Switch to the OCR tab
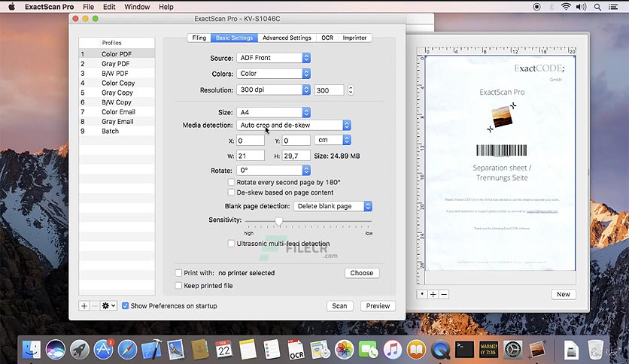 click(327, 38)
